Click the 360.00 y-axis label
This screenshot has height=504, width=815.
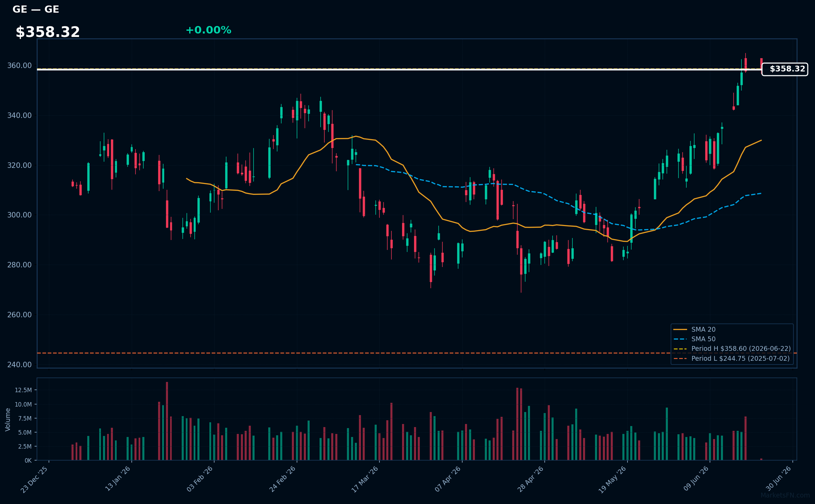pos(20,66)
